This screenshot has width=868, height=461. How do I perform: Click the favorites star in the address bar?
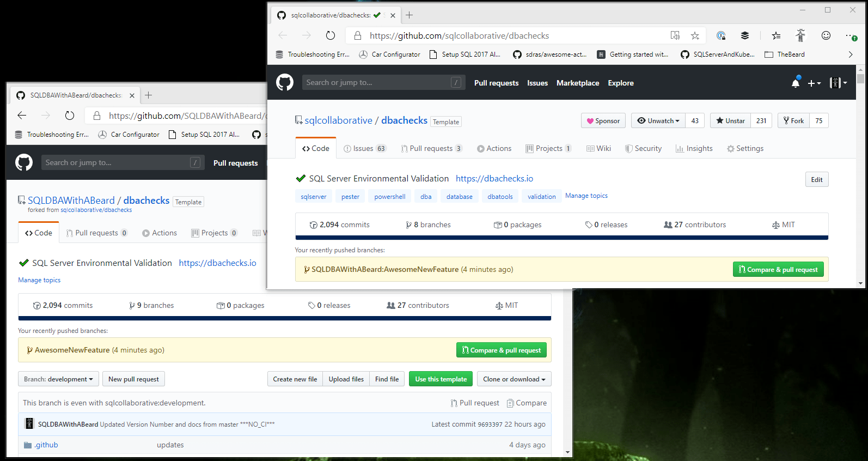coord(695,36)
